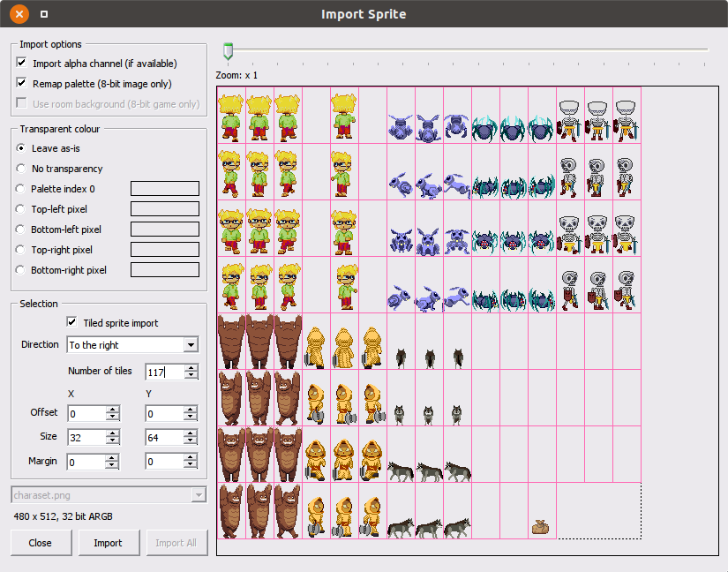Open the charaset.png file dropdown
Viewport: 728px width, 572px height.
point(199,495)
